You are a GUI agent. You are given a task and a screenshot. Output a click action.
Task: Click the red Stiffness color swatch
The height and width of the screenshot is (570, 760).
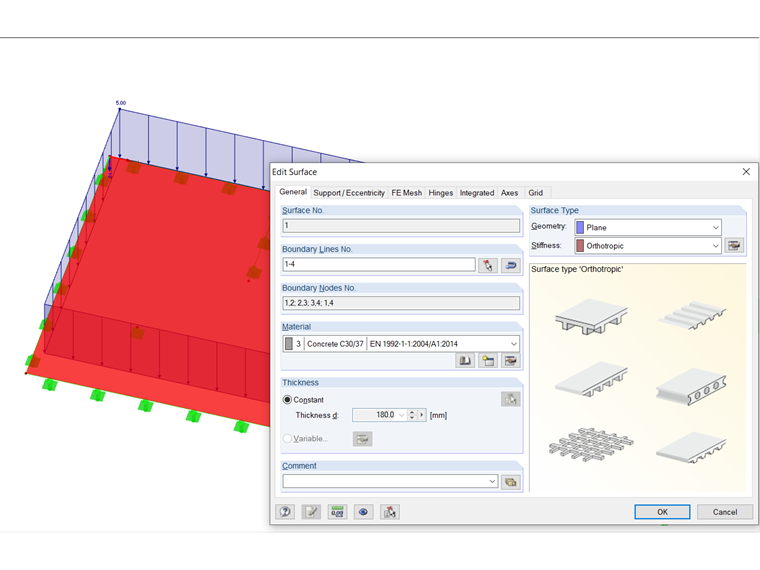[x=580, y=246]
